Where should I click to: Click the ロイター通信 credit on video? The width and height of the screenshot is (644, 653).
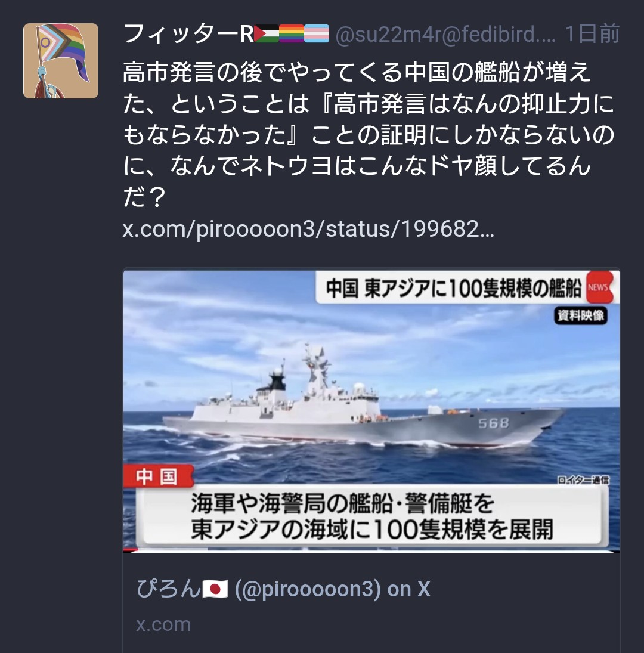click(583, 479)
